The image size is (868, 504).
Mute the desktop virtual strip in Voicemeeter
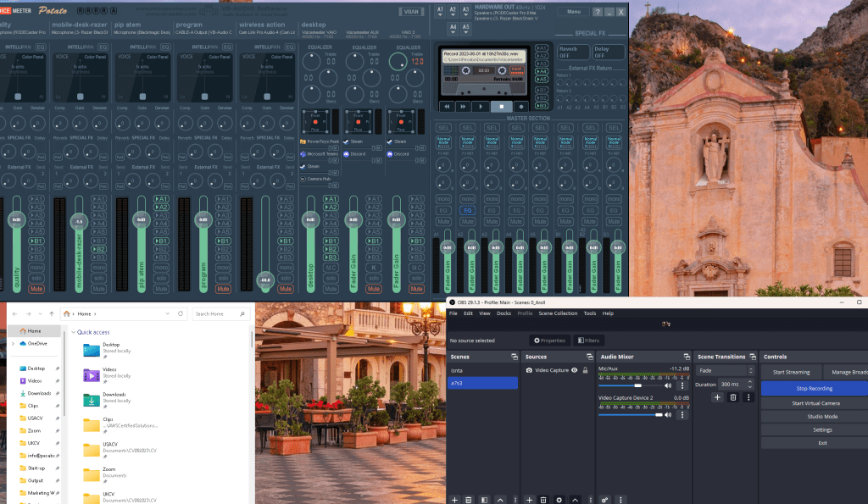coord(331,289)
